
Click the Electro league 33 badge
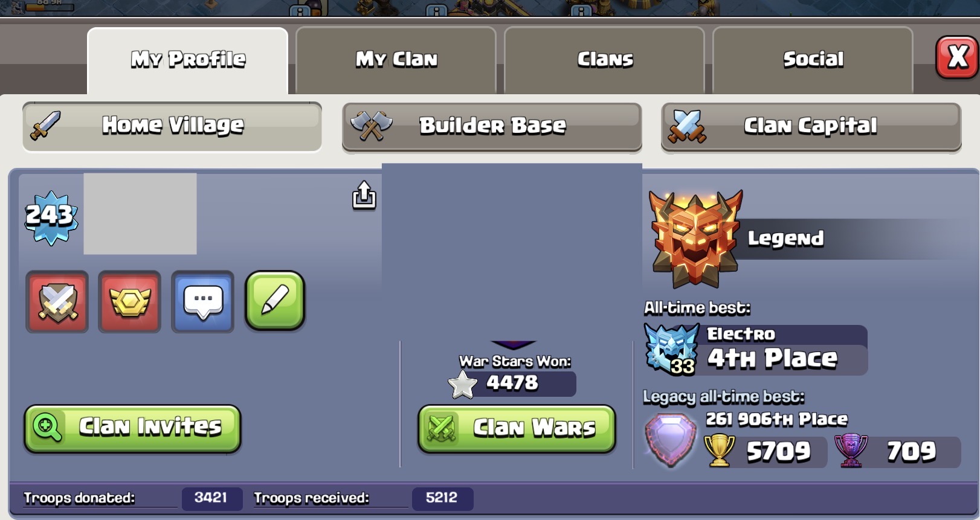[x=671, y=349]
